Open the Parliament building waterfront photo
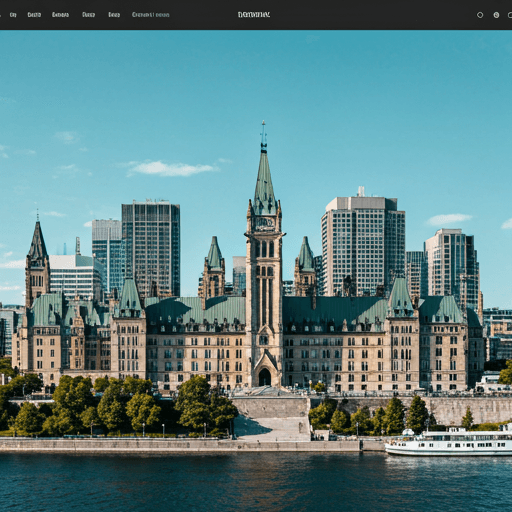This screenshot has height=512, width=512. point(256,271)
